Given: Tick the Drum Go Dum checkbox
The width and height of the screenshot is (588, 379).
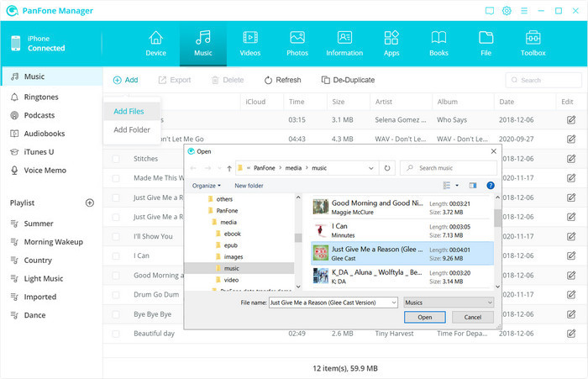Looking at the screenshot, I should click(116, 295).
